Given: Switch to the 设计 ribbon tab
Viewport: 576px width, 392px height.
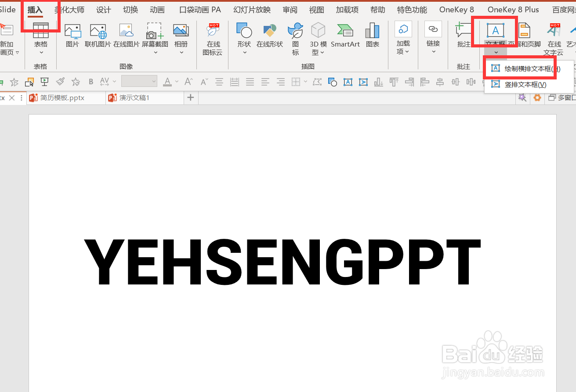Looking at the screenshot, I should tap(104, 10).
